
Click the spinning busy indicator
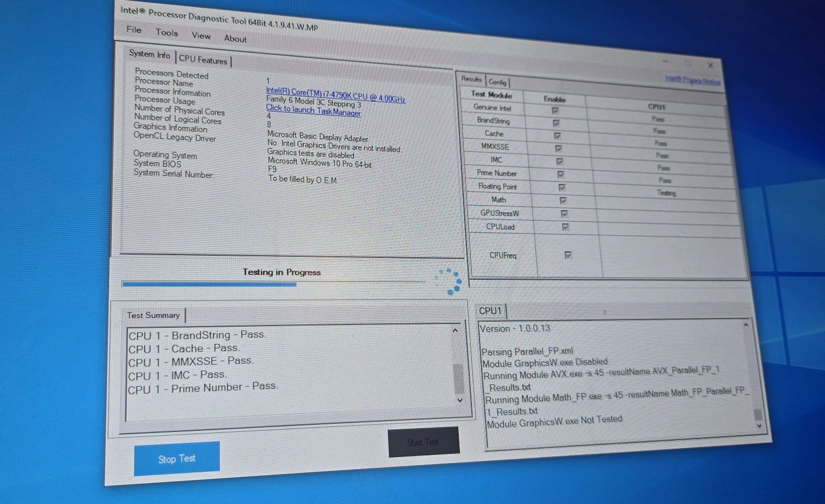tap(448, 281)
